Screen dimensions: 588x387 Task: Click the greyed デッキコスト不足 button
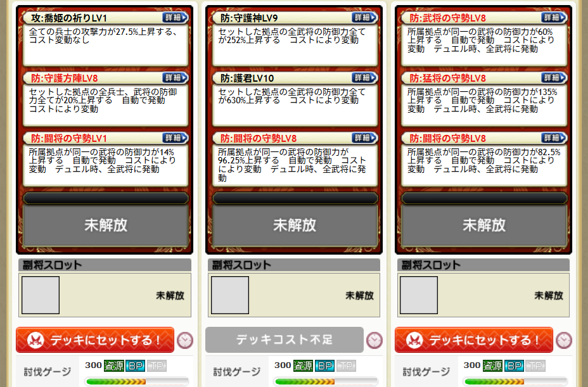(284, 339)
